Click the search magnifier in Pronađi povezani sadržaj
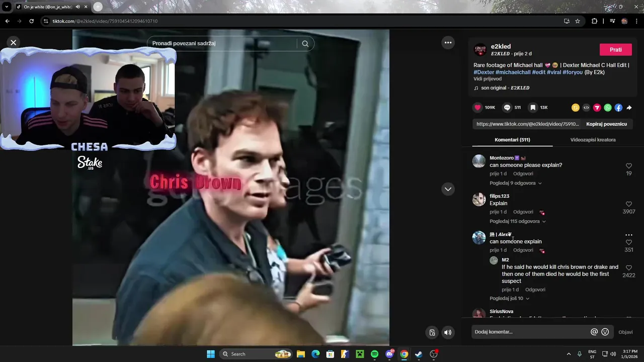644x362 pixels. coord(305,44)
